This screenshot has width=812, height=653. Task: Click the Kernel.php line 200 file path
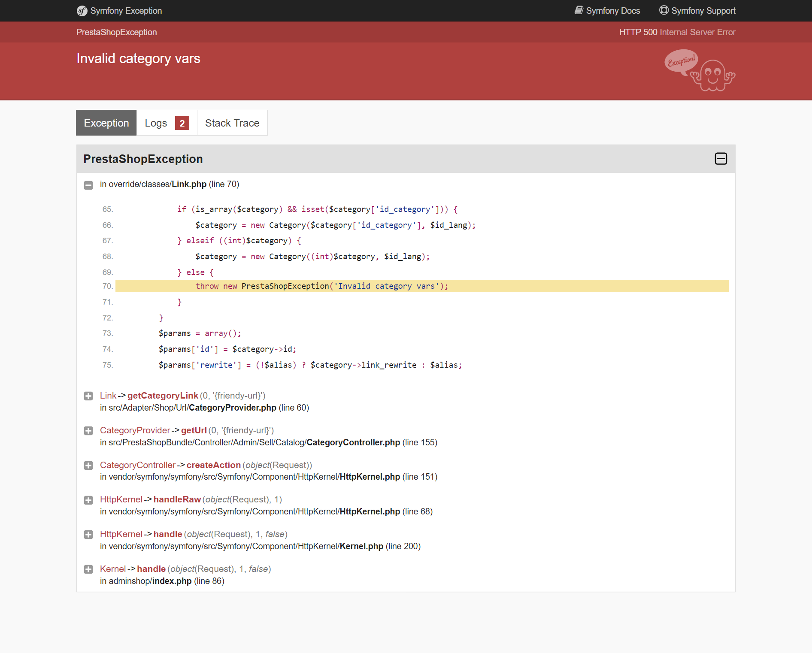click(261, 546)
